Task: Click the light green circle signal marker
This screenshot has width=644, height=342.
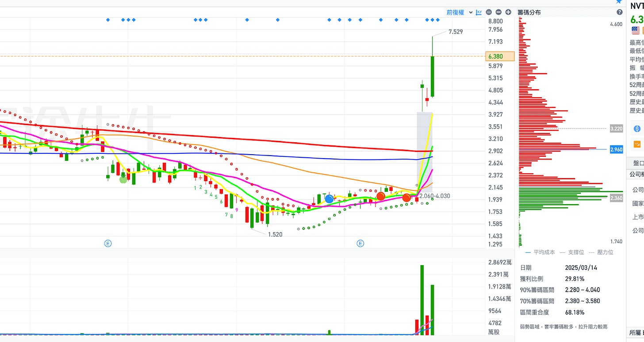Action: pyautogui.click(x=123, y=179)
